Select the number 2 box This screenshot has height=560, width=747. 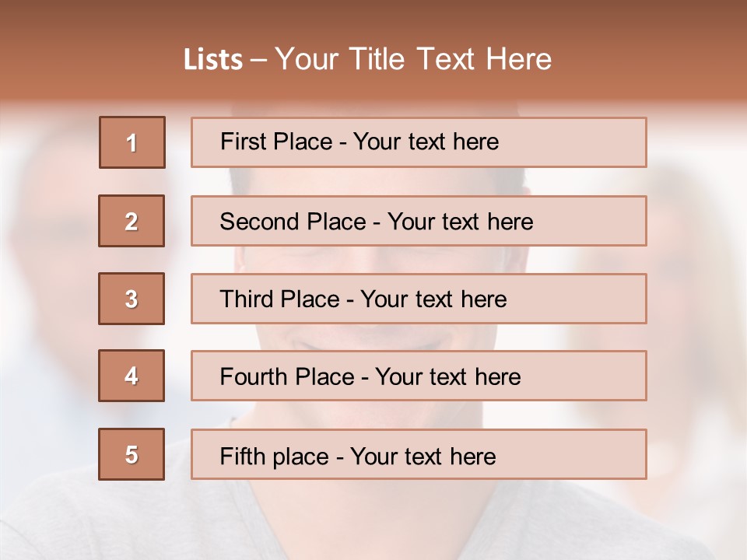point(132,221)
